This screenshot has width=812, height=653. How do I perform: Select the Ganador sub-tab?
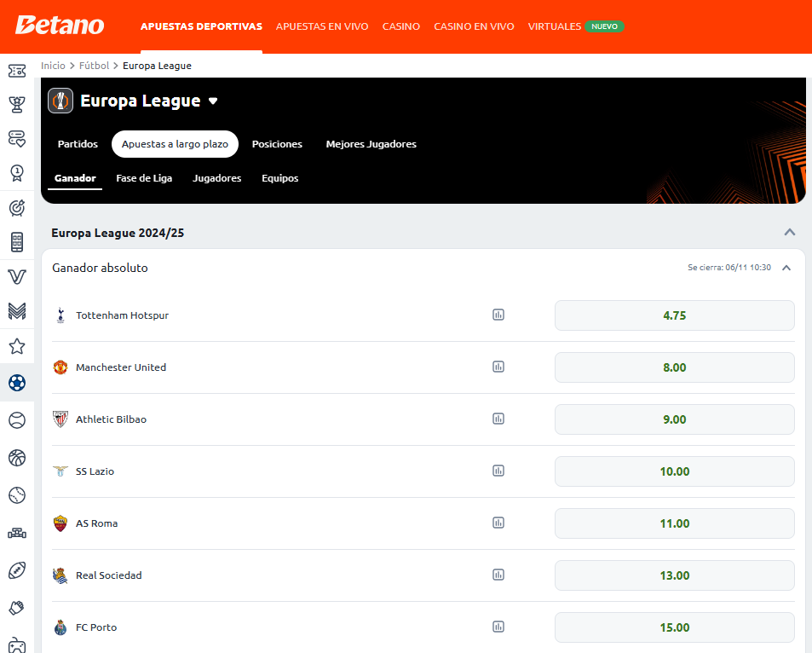(x=75, y=178)
